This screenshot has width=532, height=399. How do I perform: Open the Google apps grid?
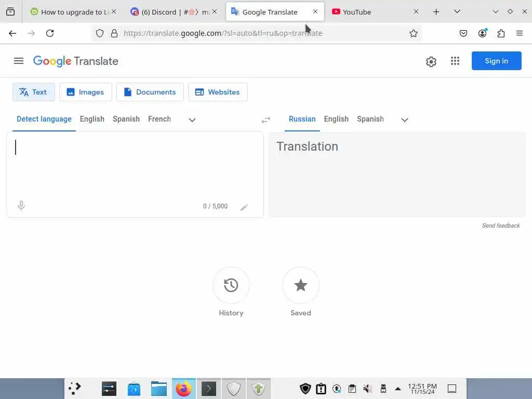[455, 61]
